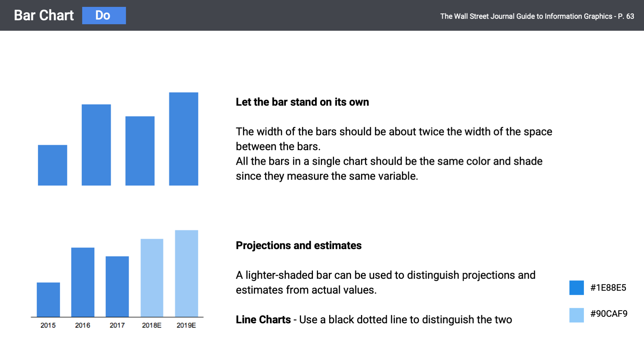Click the "2018E" axis label
Image resolution: width=644 pixels, height=362 pixels.
pos(151,325)
